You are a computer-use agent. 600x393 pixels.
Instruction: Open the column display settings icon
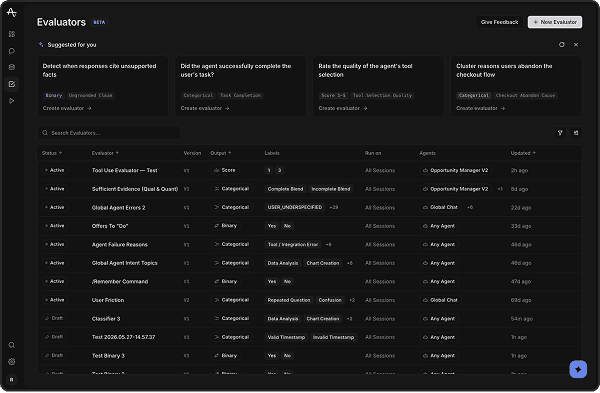(x=576, y=133)
